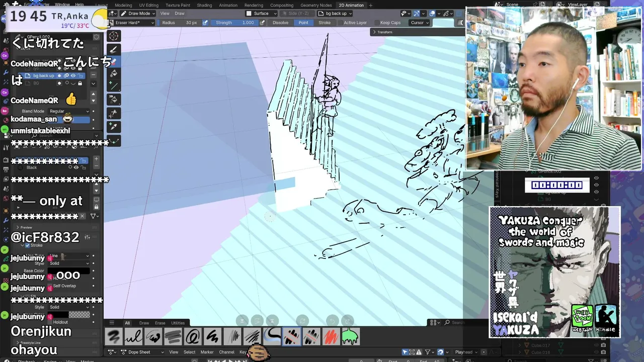Choose the spiral @ brush
The image size is (644, 362).
tap(192, 336)
